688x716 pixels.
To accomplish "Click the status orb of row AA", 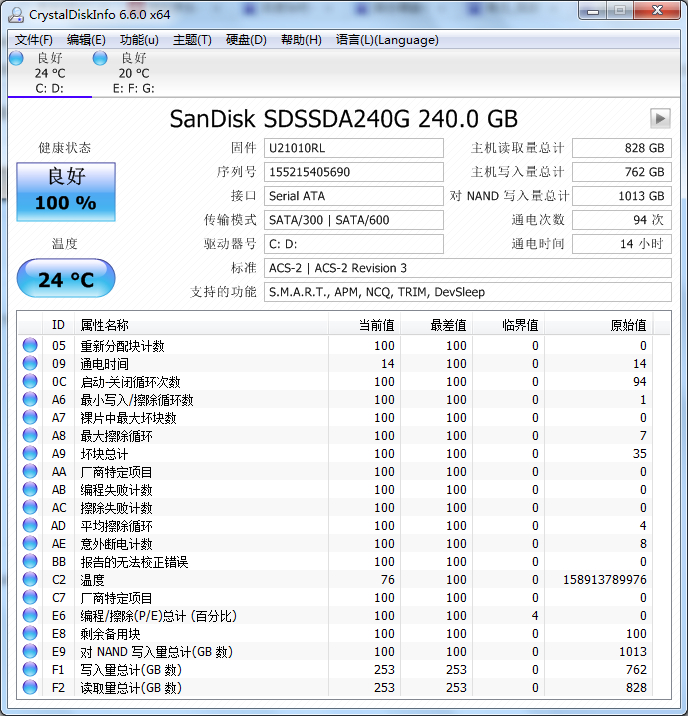I will [x=30, y=471].
